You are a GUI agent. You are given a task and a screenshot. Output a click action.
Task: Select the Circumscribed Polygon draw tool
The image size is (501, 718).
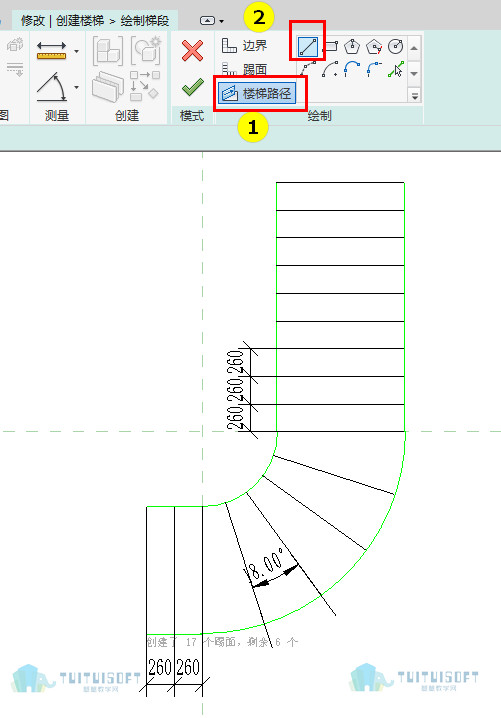pyautogui.click(x=374, y=46)
